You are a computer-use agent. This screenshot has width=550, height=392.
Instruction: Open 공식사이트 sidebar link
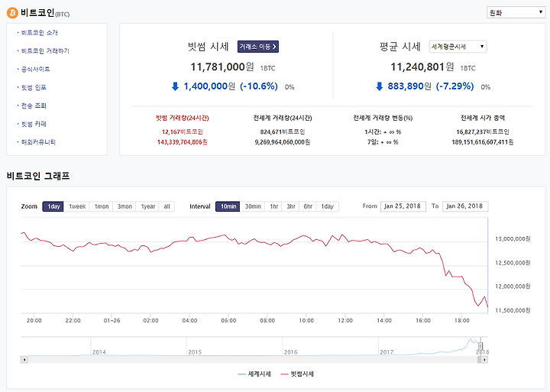[35, 69]
